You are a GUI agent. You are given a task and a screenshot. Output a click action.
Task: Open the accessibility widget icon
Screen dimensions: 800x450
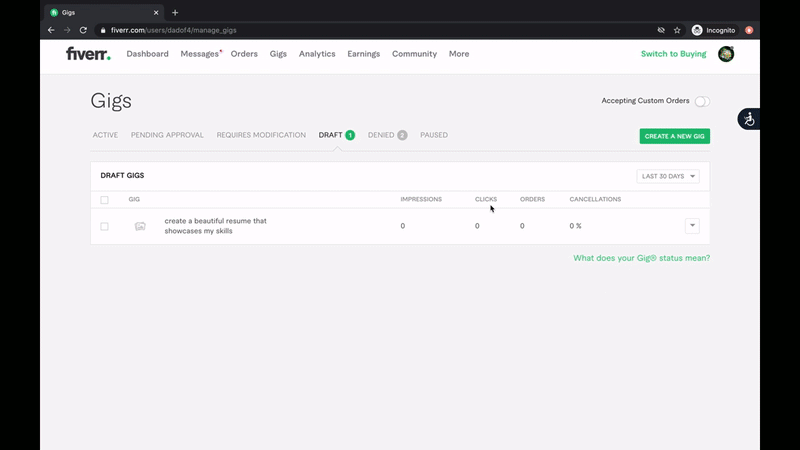point(749,119)
